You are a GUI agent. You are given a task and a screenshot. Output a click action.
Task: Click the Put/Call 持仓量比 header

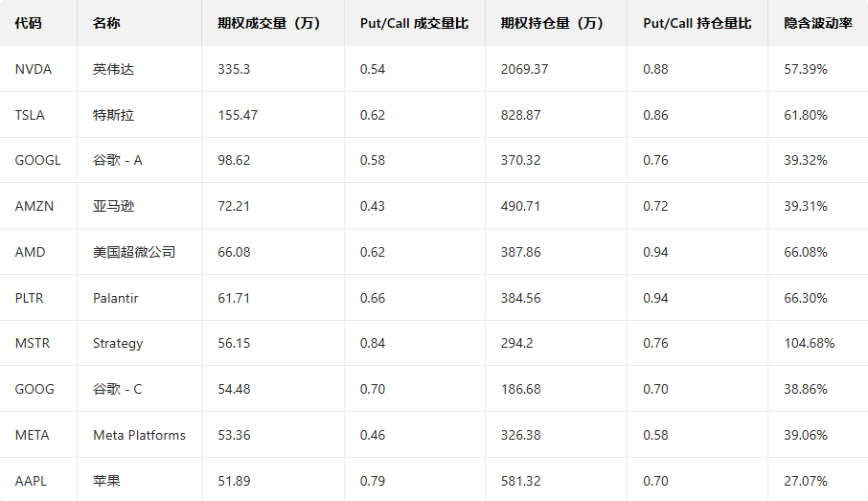point(697,23)
